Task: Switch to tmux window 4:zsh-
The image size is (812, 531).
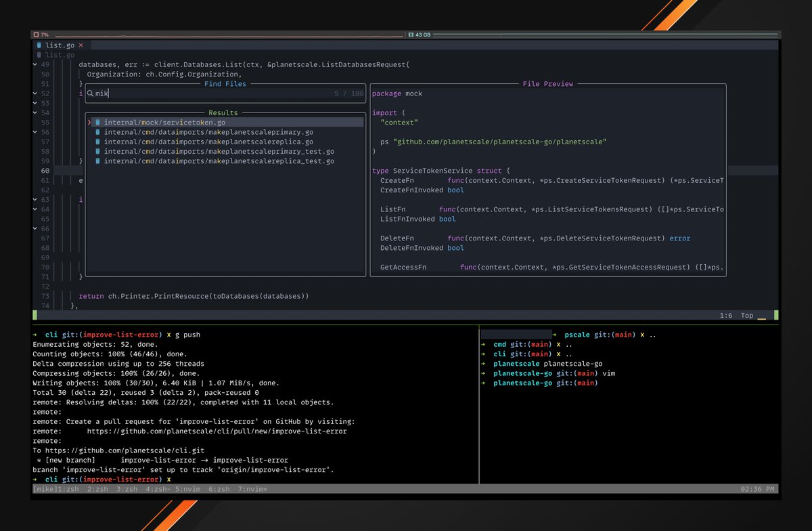Action: pyautogui.click(x=158, y=489)
